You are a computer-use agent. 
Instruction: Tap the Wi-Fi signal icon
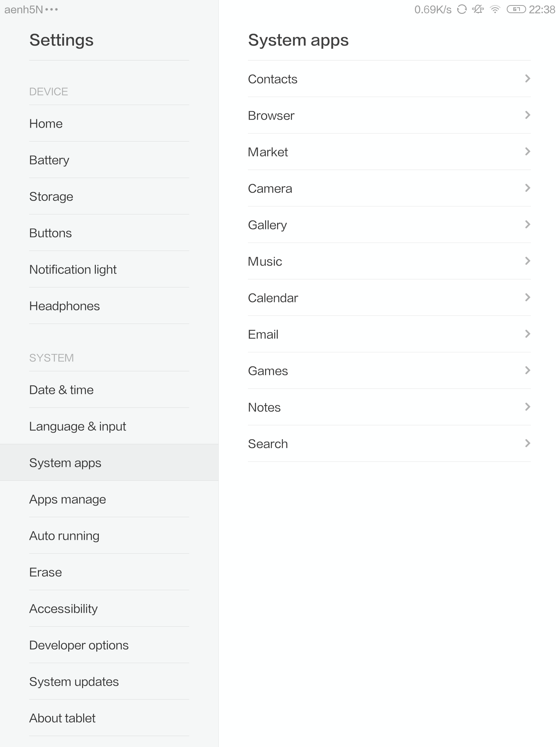(x=495, y=9)
